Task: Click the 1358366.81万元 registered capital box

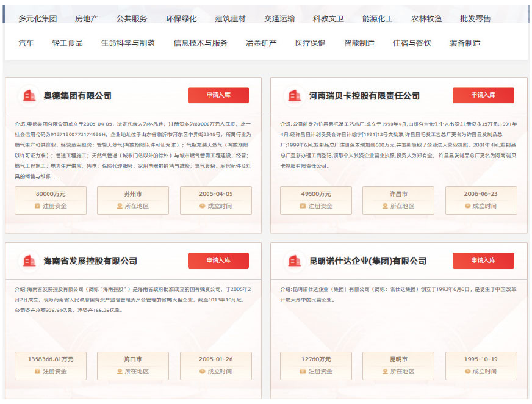Action: [51, 366]
